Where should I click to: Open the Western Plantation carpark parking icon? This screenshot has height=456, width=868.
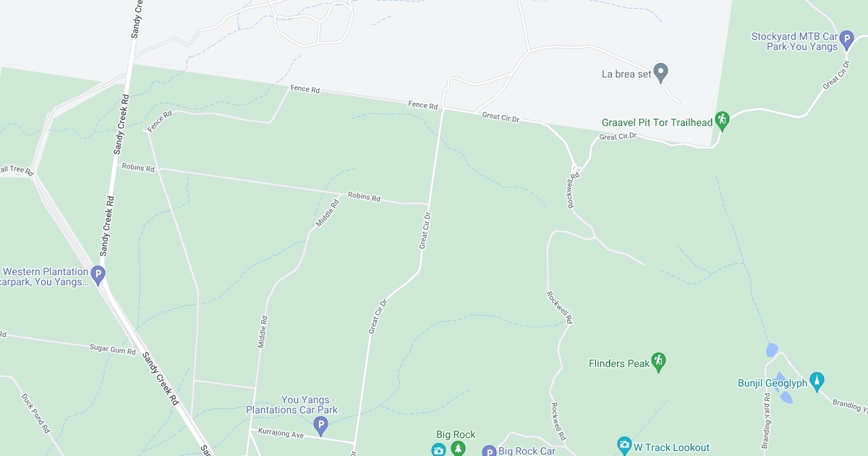pyautogui.click(x=98, y=274)
